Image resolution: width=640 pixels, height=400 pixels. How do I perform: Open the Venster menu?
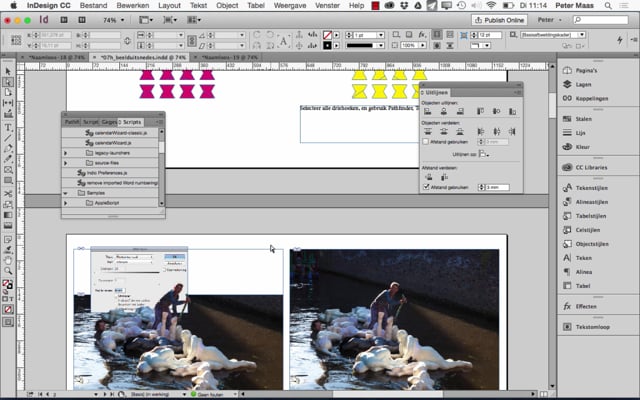327,6
